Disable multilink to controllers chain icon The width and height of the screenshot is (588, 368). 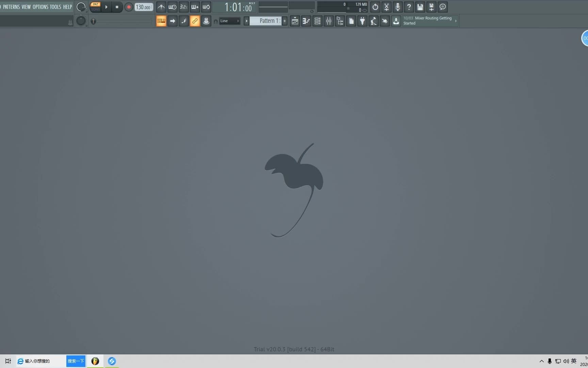pos(195,21)
